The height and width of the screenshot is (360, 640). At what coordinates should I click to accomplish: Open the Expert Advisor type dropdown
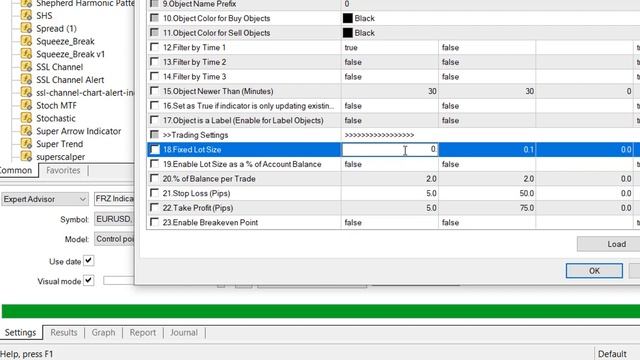click(44, 199)
